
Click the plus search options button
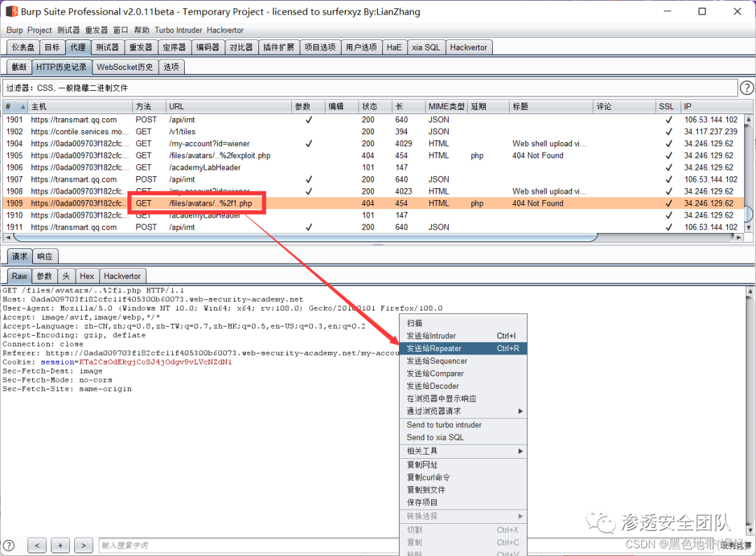pos(60,546)
